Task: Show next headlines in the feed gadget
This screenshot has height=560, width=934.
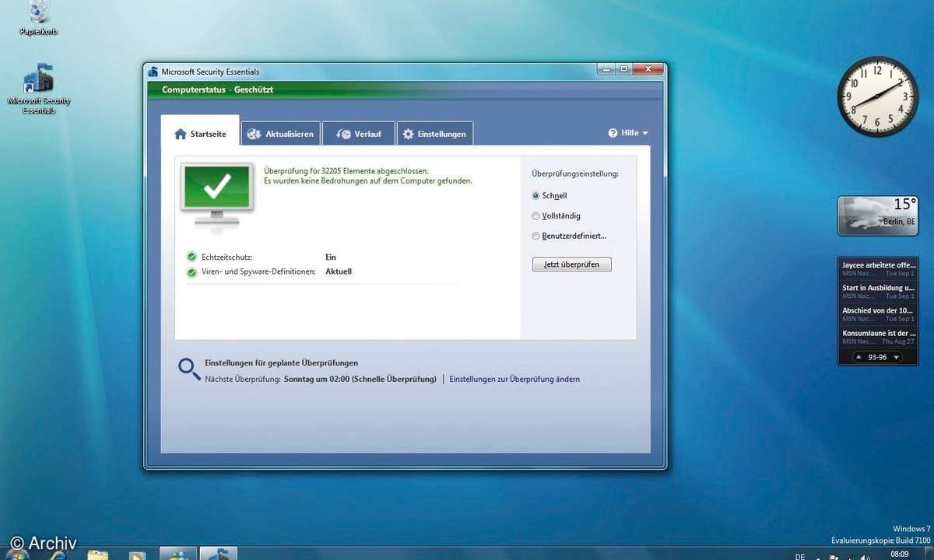Action: 897,357
